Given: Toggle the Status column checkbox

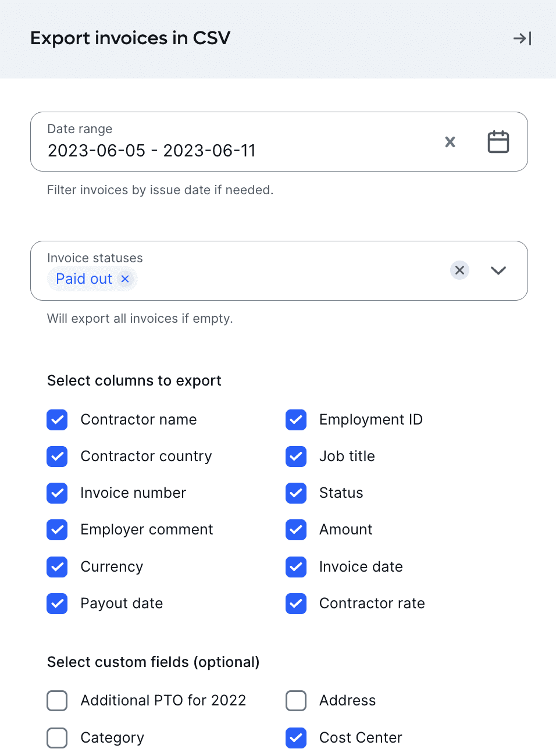Looking at the screenshot, I should (x=296, y=493).
